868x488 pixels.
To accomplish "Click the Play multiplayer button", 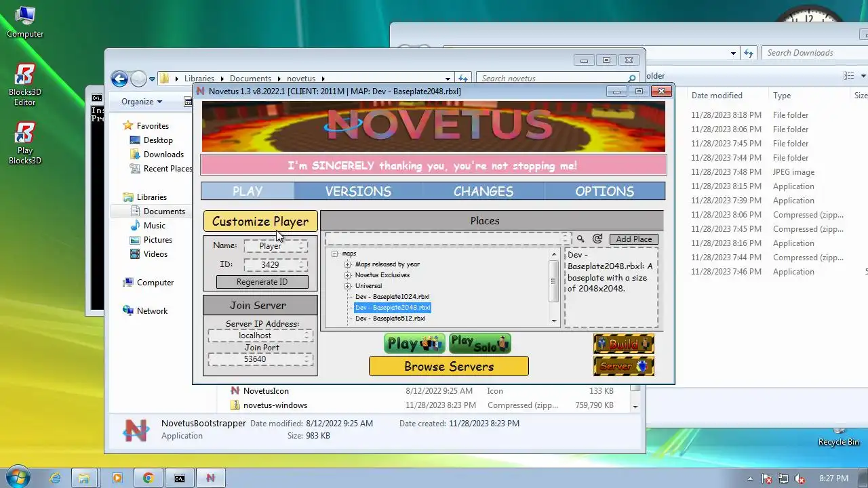I will tap(414, 344).
